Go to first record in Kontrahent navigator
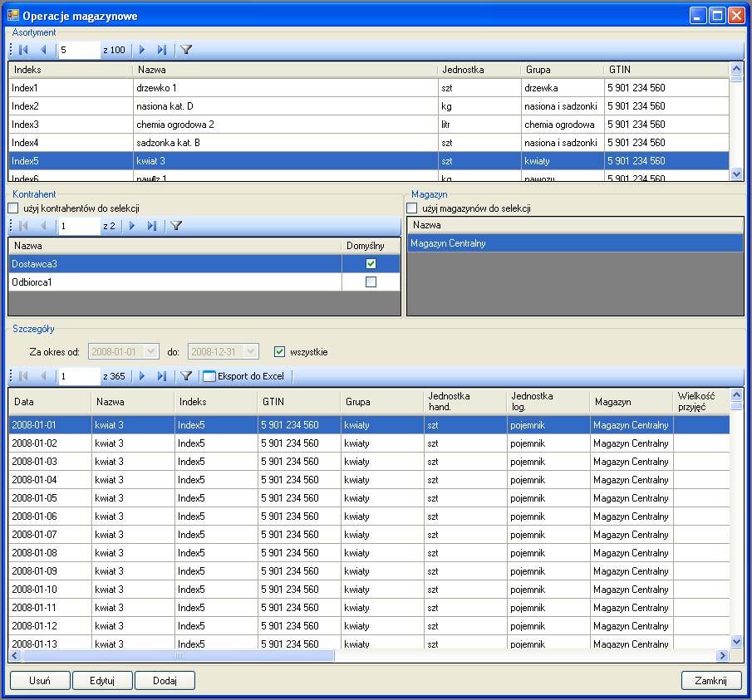Image resolution: width=752 pixels, height=700 pixels. [23, 226]
